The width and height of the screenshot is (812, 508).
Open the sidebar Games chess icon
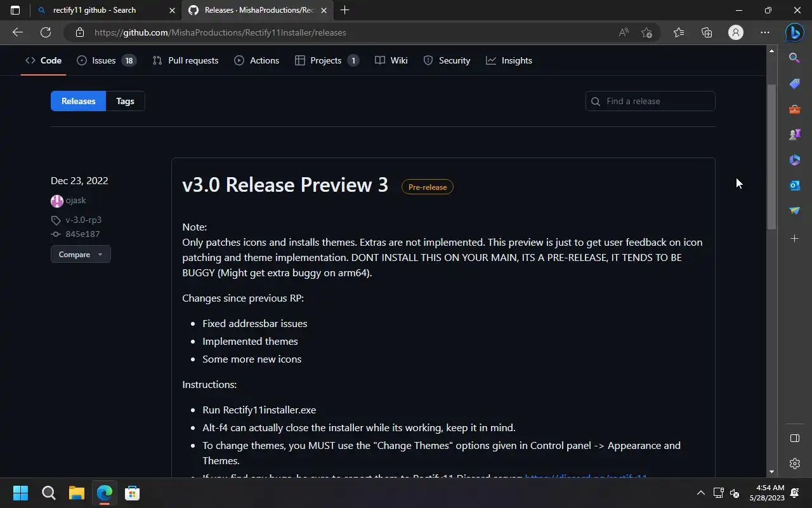tap(794, 135)
